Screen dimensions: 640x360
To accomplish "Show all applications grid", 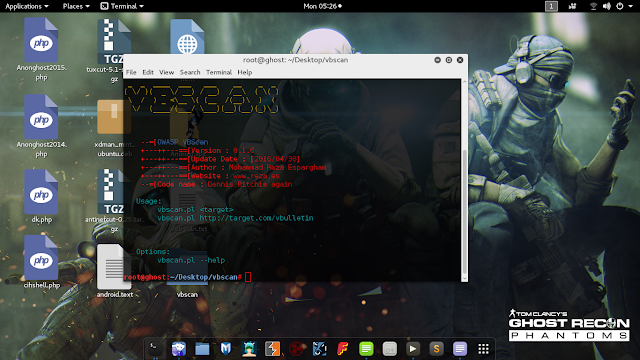I will coord(483,349).
